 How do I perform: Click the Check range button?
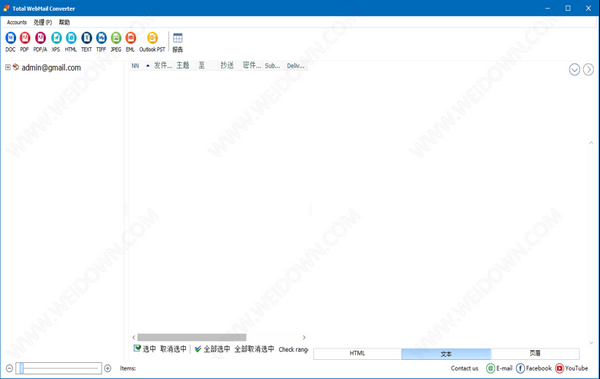click(x=293, y=349)
